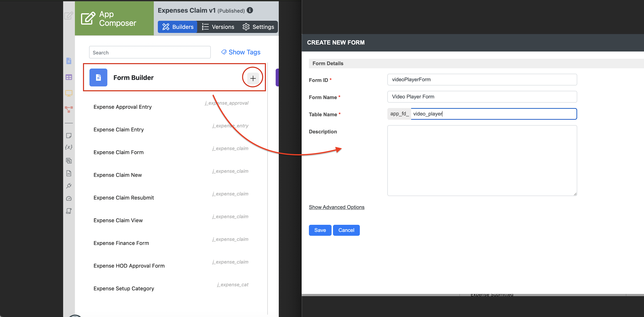Viewport: 644px width, 317px height.
Task: Click the Form ID text field
Action: point(482,79)
